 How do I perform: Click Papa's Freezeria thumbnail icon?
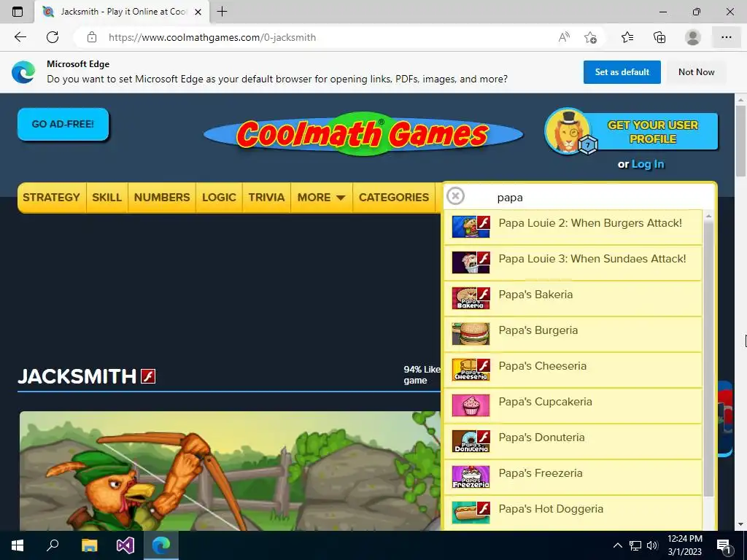tap(471, 477)
